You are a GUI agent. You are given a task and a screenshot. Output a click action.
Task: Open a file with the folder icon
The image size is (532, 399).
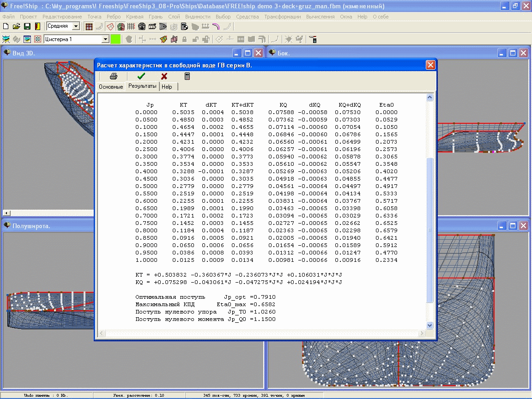coord(16,26)
